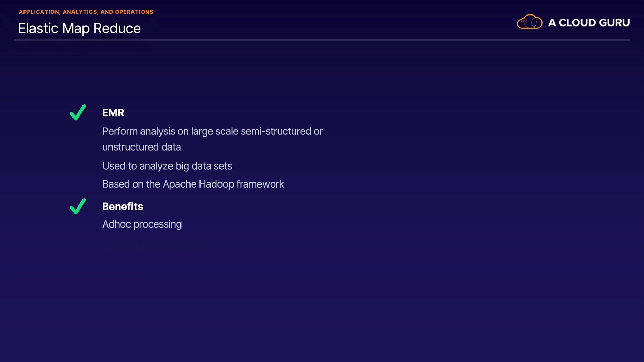Click the word 'OPERATIONS' in the orange header
The height and width of the screenshot is (362, 644).
(134, 12)
